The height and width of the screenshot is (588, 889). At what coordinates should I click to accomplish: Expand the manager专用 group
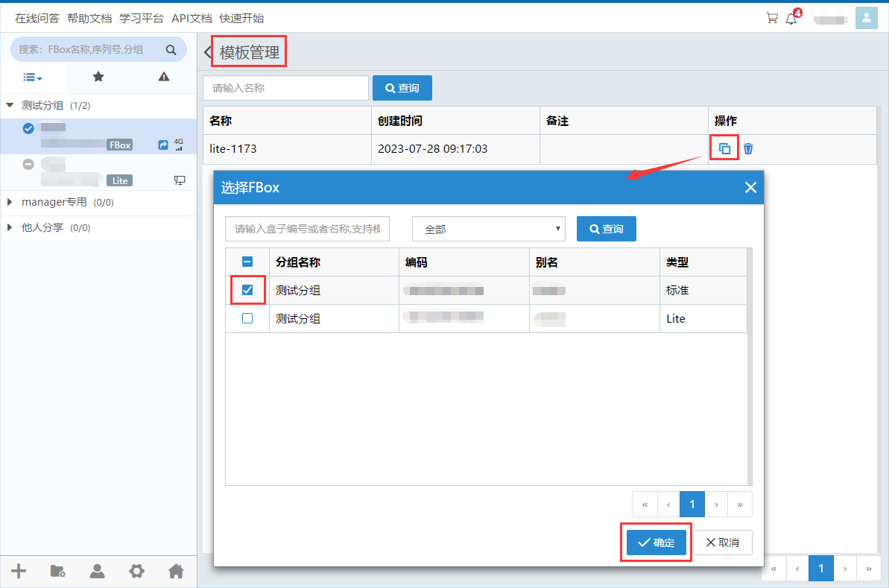[x=10, y=202]
